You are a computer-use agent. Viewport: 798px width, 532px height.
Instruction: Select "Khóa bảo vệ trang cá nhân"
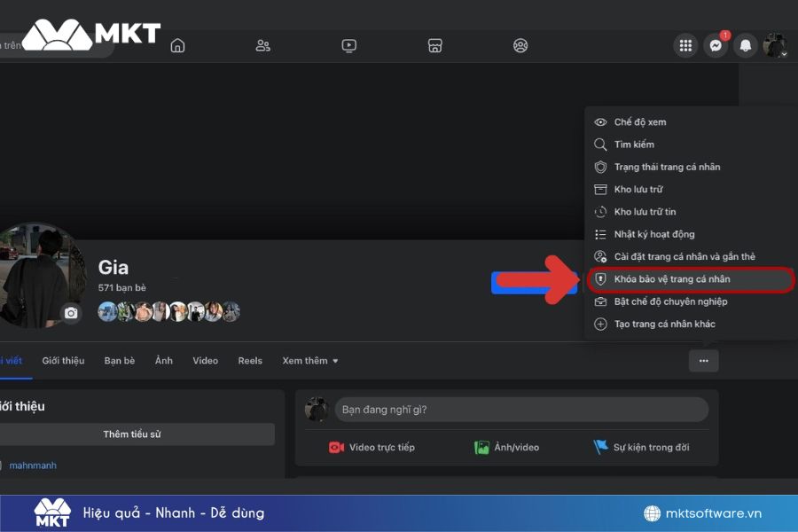coord(671,279)
